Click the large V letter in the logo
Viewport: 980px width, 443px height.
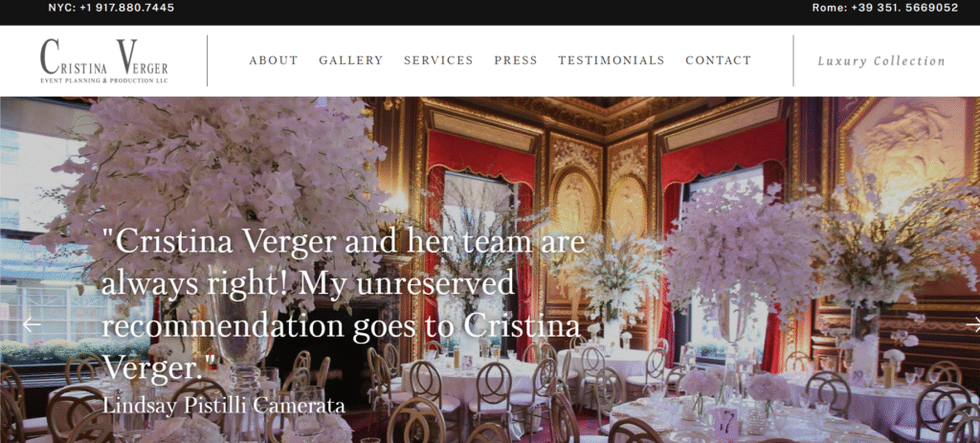tap(127, 56)
